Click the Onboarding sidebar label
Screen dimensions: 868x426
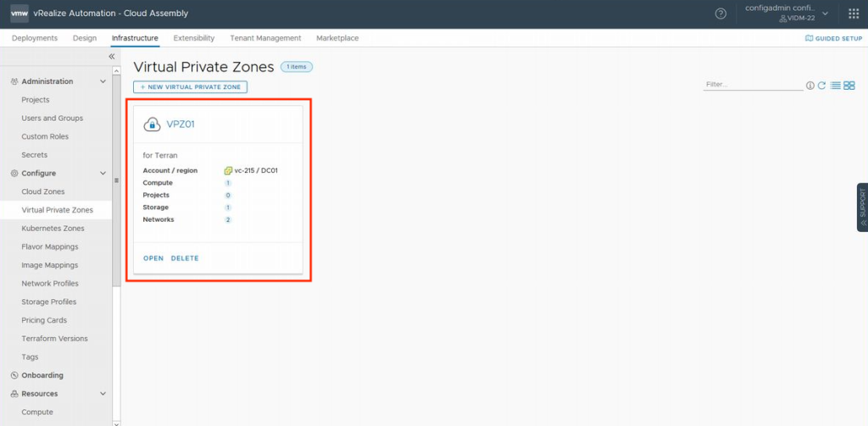pos(42,375)
